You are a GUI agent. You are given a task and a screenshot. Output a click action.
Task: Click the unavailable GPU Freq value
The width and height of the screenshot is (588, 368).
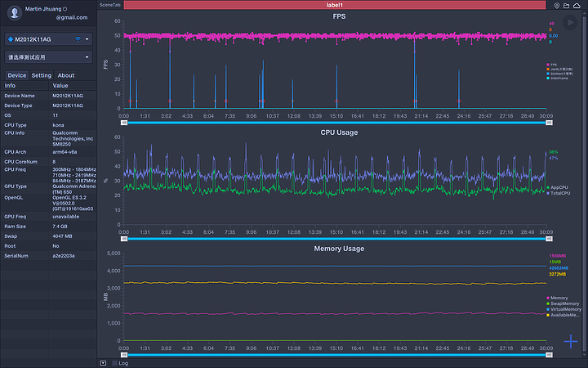click(65, 217)
